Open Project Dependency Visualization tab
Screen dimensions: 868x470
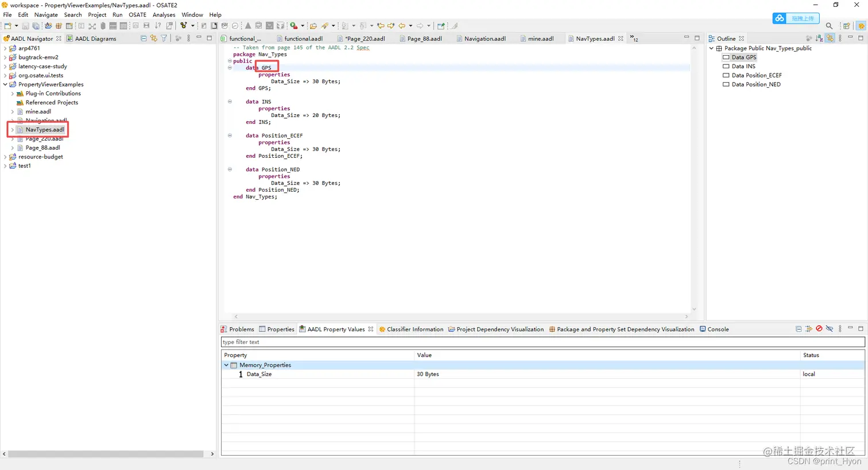click(496, 329)
